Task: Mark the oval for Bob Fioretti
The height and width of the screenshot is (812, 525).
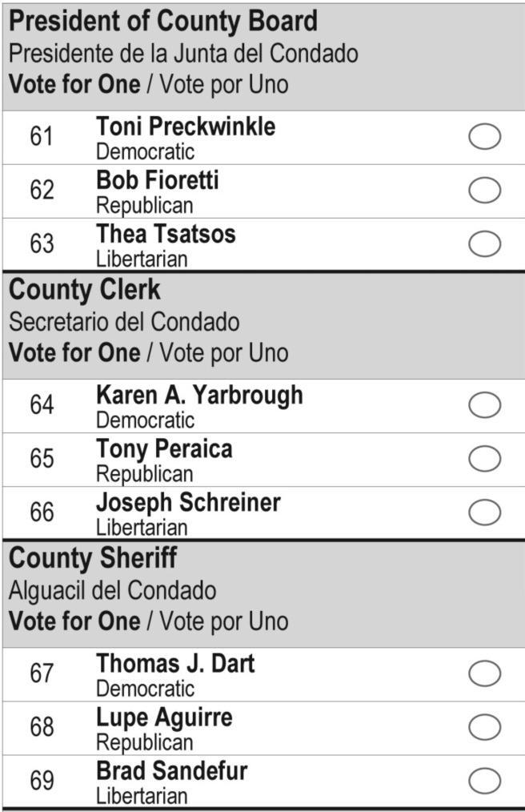Action: pos(484,191)
